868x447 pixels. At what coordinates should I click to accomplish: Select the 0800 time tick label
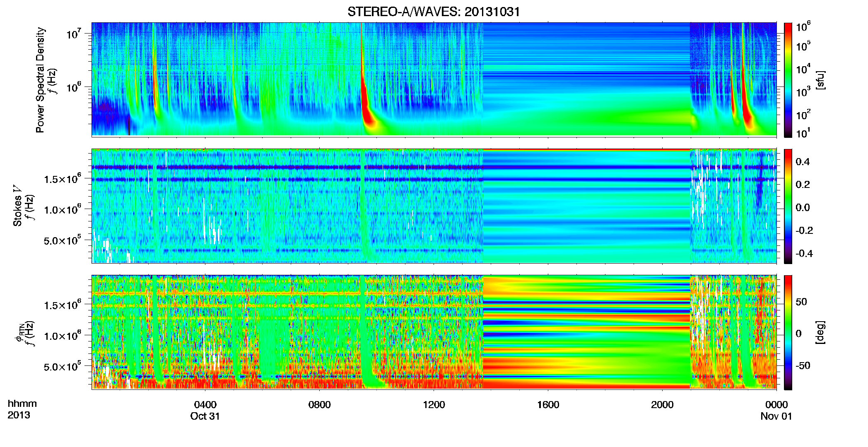coord(319,405)
